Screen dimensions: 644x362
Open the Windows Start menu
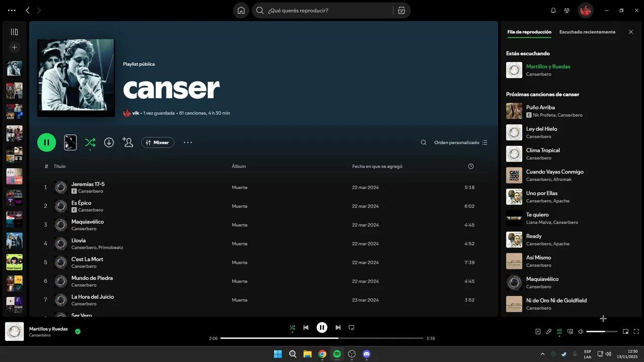coord(278,354)
